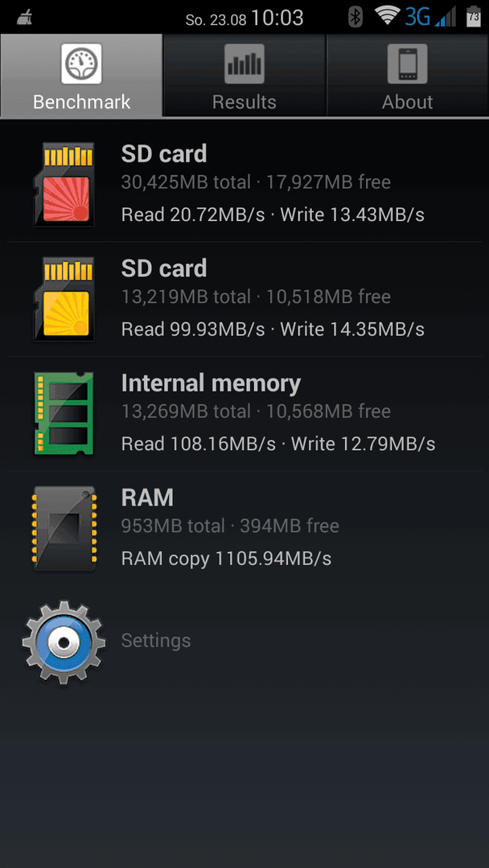The height and width of the screenshot is (868, 489).
Task: Switch to the Results tab
Action: 244,76
